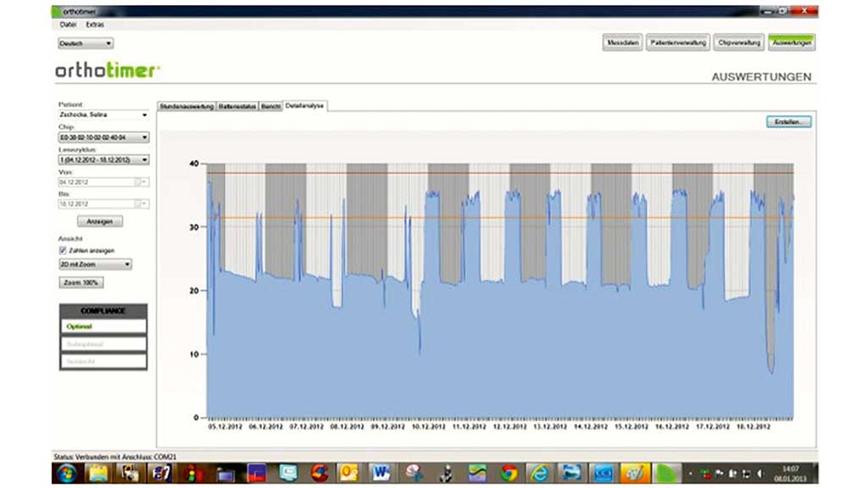Viewport: 868px width, 488px height.
Task: Switch to the Batteriestatus tab
Action: pyautogui.click(x=236, y=106)
